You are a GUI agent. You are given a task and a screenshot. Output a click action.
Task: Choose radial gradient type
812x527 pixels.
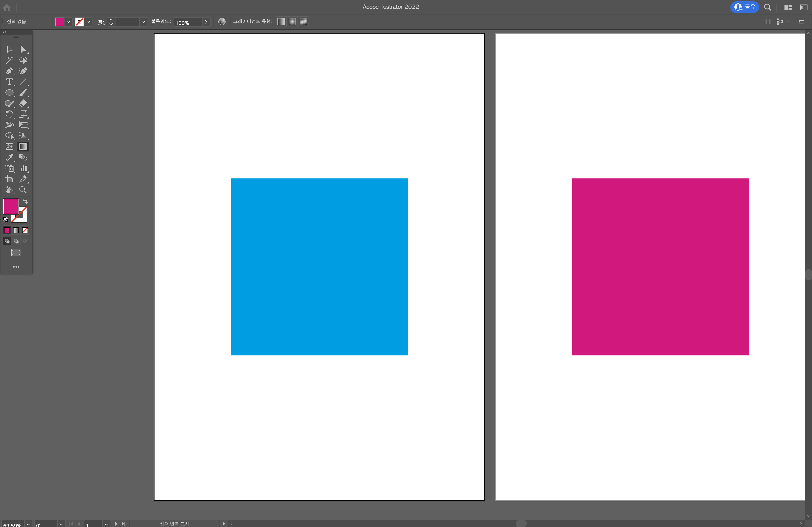pos(292,21)
